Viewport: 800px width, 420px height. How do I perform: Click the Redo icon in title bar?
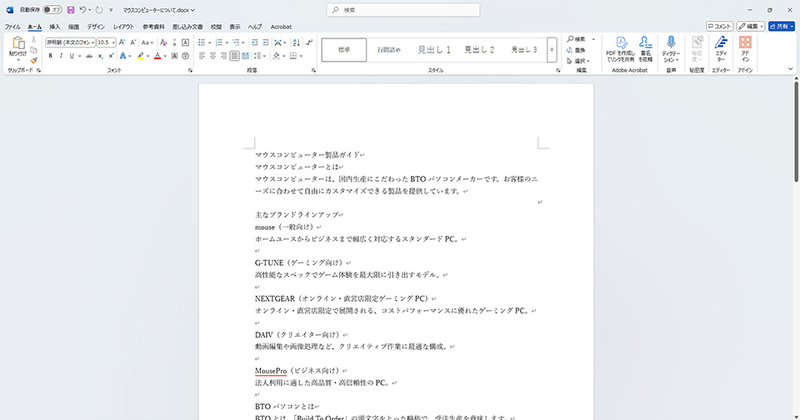(x=99, y=10)
